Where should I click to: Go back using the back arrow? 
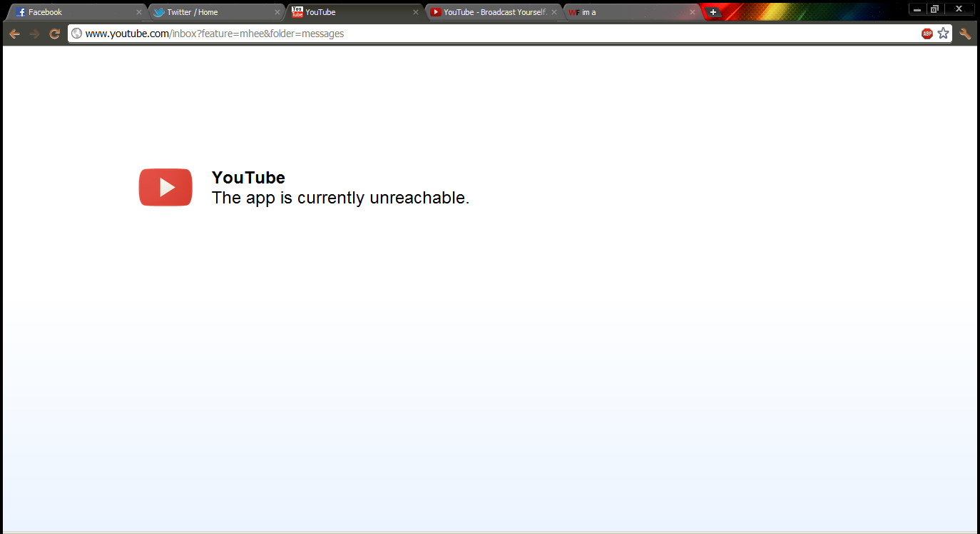tap(14, 34)
